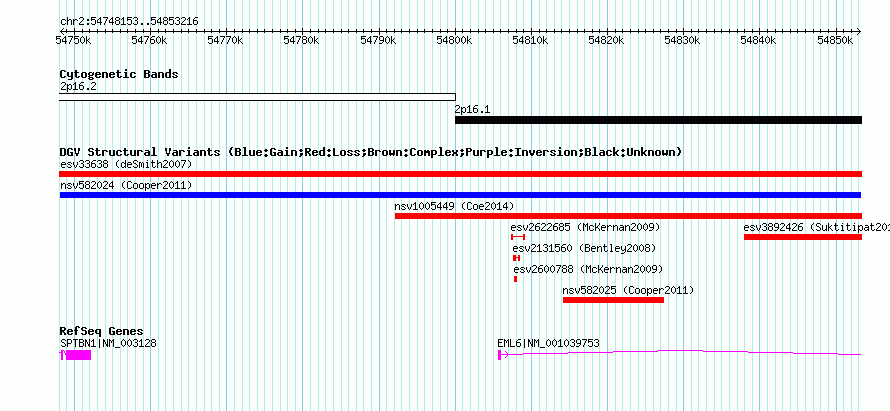Click the Cytogenetic Bands track title
Image resolution: width=890 pixels, height=411 pixels.
click(119, 74)
